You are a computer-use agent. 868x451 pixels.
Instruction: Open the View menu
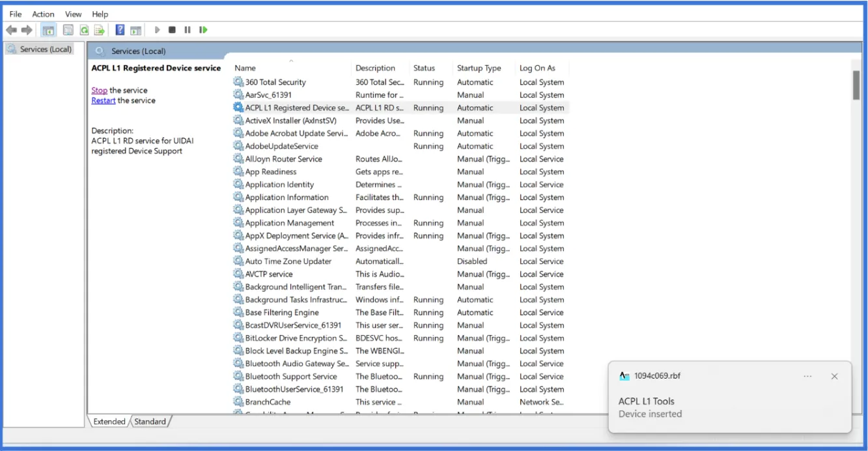point(74,14)
